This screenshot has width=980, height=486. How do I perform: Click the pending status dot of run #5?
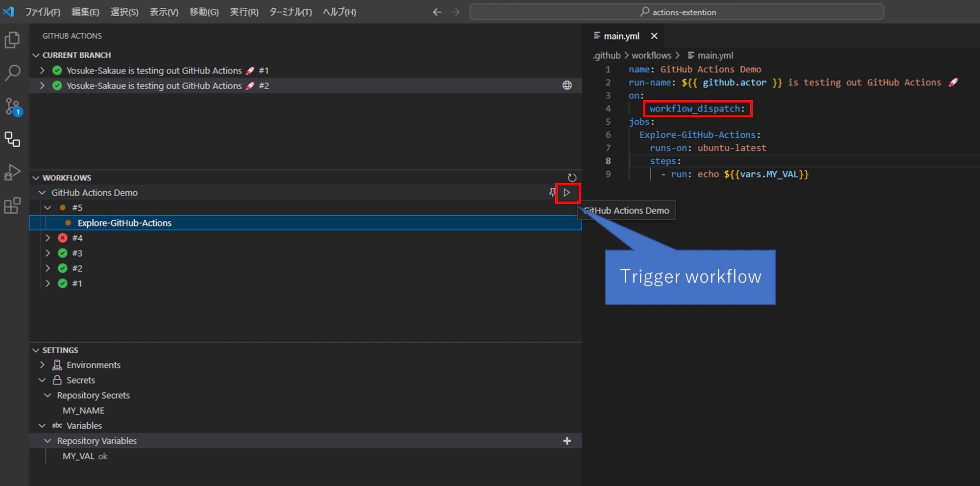(63, 207)
